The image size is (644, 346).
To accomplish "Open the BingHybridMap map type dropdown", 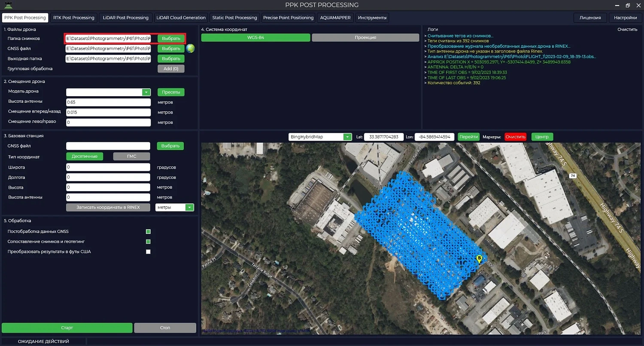I will (347, 137).
